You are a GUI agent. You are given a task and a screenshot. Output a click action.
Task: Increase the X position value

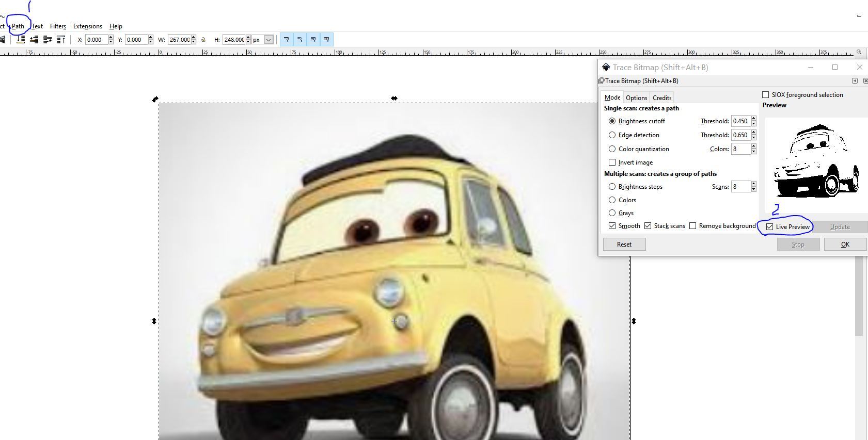click(x=111, y=37)
